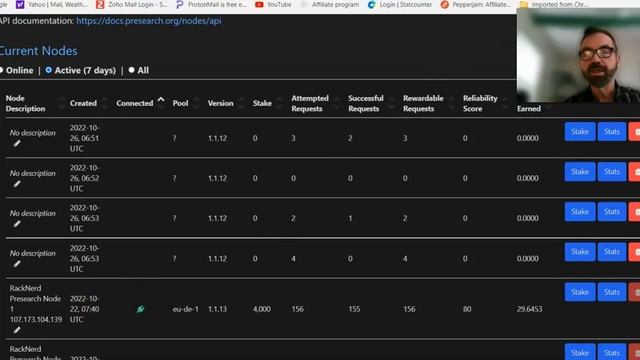This screenshot has width=640, height=360.
Task: Open the Yahoo Mail bookmark
Action: 51,4
